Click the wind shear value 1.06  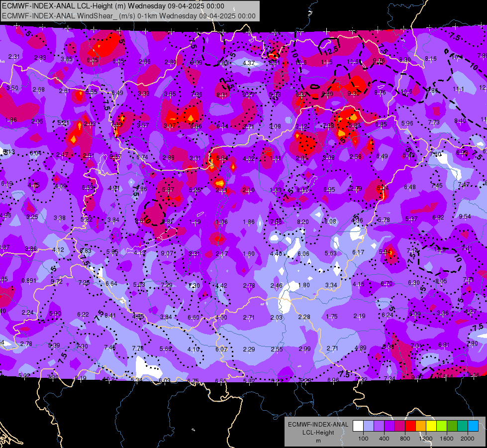(x=221, y=222)
